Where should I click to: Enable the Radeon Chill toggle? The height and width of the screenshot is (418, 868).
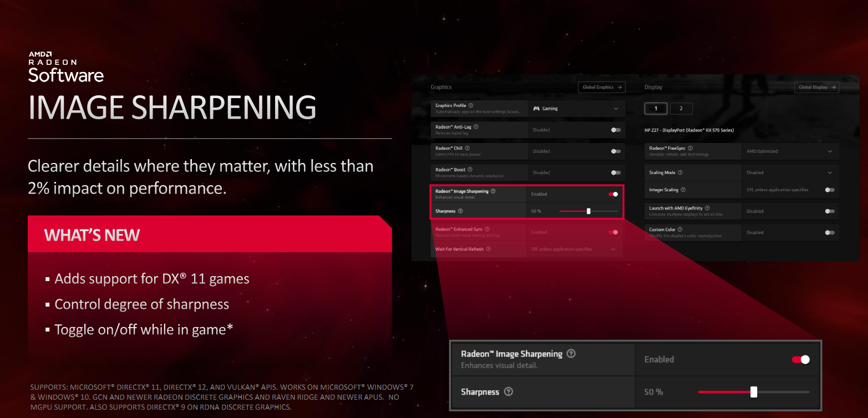(x=615, y=151)
